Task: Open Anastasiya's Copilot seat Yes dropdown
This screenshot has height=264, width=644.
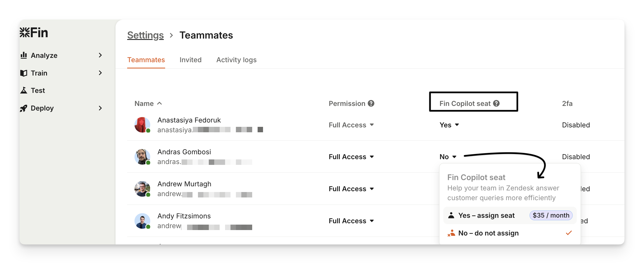Action: click(x=449, y=125)
